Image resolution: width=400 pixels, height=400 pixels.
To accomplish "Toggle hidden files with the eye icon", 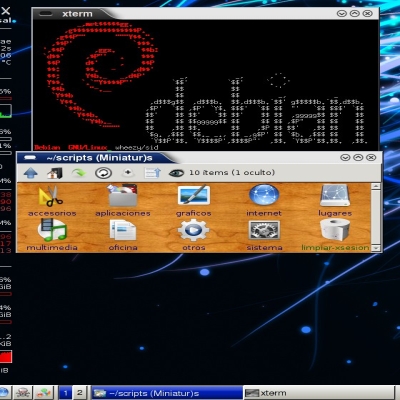I will pos(176,173).
